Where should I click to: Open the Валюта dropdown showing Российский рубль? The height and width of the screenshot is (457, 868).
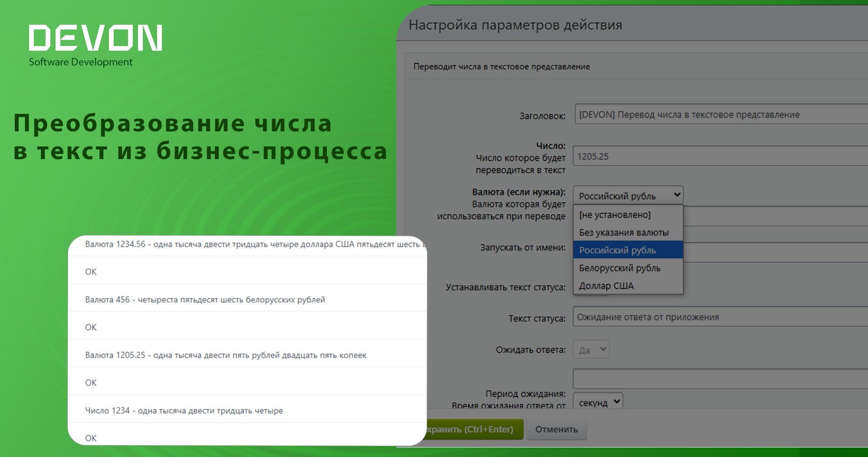click(x=628, y=196)
